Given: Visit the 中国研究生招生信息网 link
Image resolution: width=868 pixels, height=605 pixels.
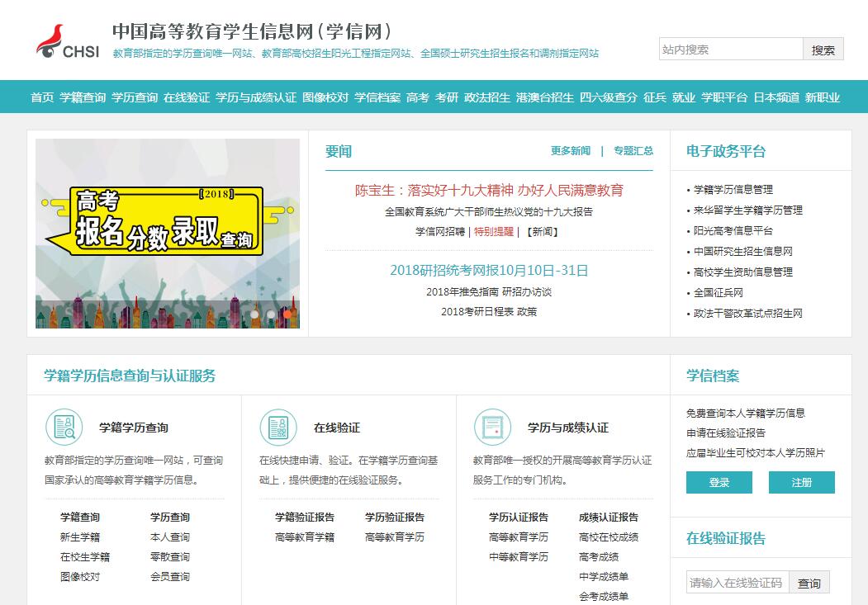Looking at the screenshot, I should [x=743, y=252].
